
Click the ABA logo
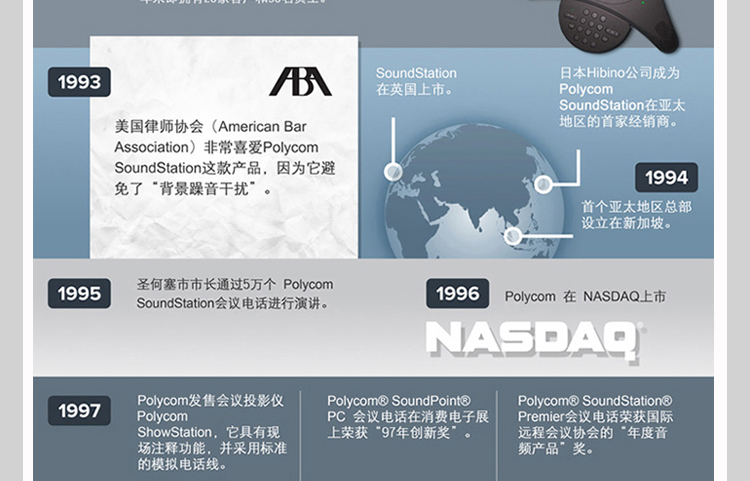(x=299, y=82)
